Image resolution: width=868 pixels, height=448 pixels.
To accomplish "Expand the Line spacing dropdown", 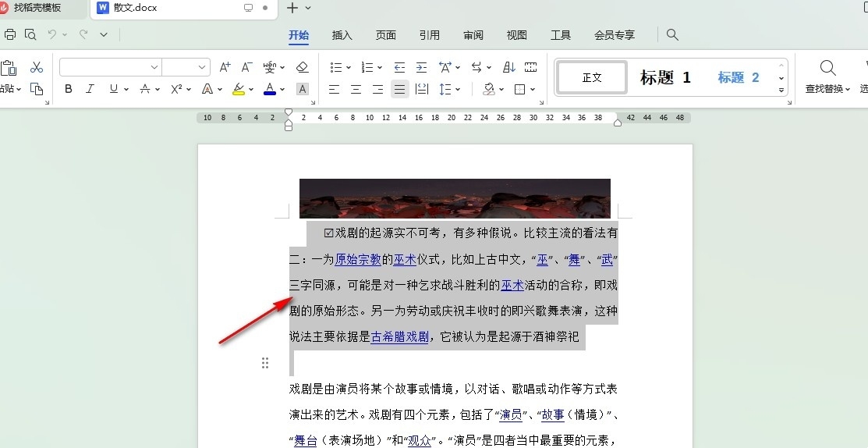I will point(459,89).
